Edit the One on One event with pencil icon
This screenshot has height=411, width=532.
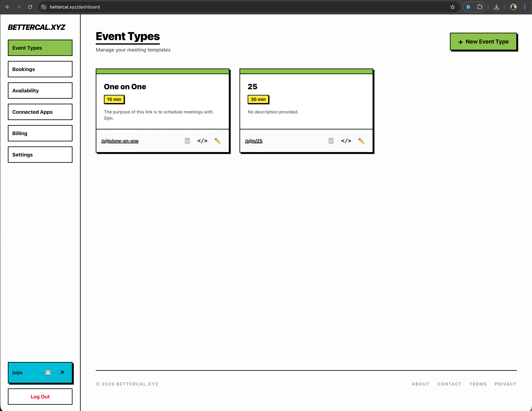(218, 141)
